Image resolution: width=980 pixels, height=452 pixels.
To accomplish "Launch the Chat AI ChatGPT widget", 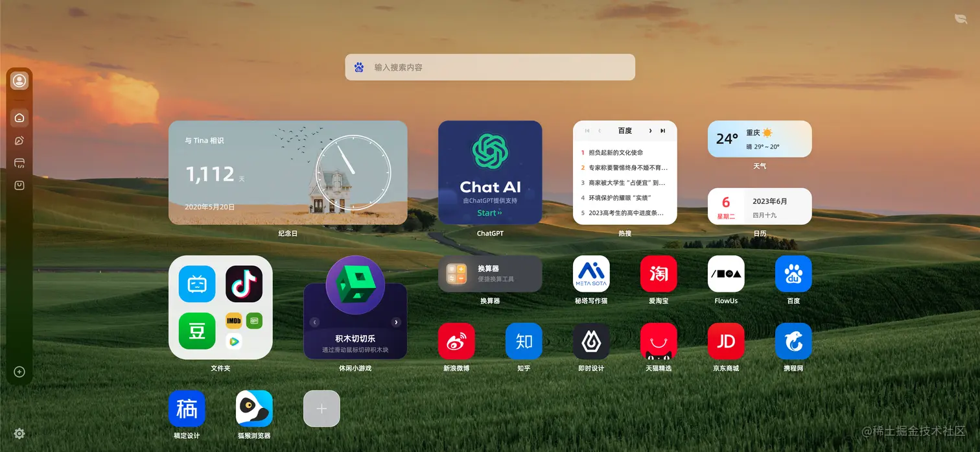I will click(490, 172).
